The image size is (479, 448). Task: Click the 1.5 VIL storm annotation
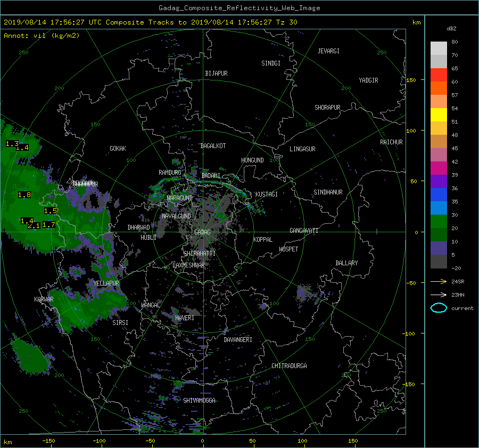[x=51, y=211]
